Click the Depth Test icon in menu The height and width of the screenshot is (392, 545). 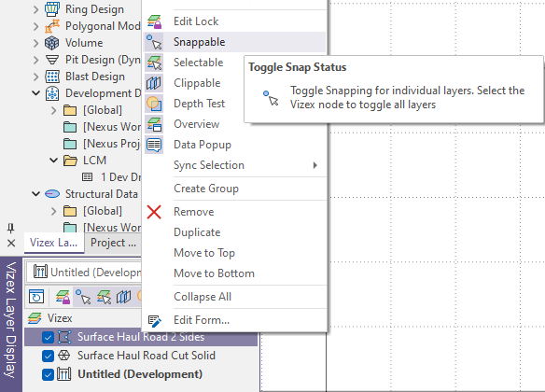pyautogui.click(x=154, y=104)
